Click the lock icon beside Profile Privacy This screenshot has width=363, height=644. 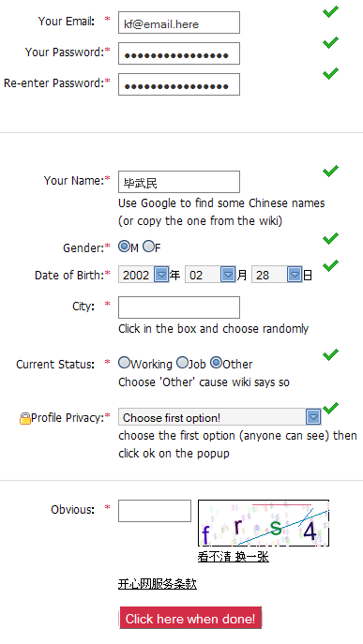coord(25,418)
